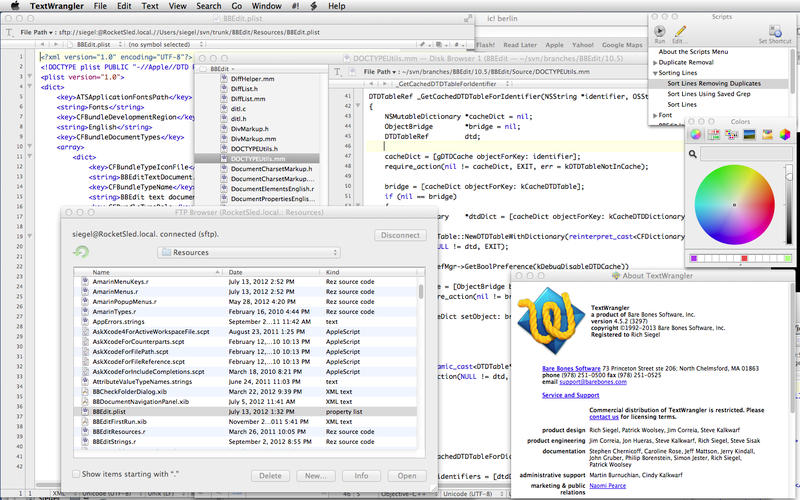Click the Set Shortcut icon
800x500 pixels.
pyautogui.click(x=776, y=30)
